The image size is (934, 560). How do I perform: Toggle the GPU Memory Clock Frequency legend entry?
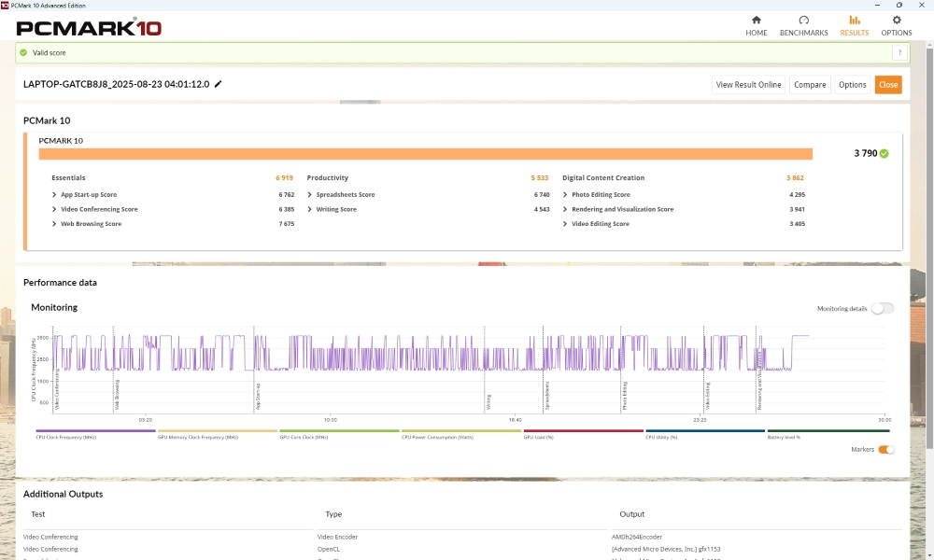click(x=218, y=434)
